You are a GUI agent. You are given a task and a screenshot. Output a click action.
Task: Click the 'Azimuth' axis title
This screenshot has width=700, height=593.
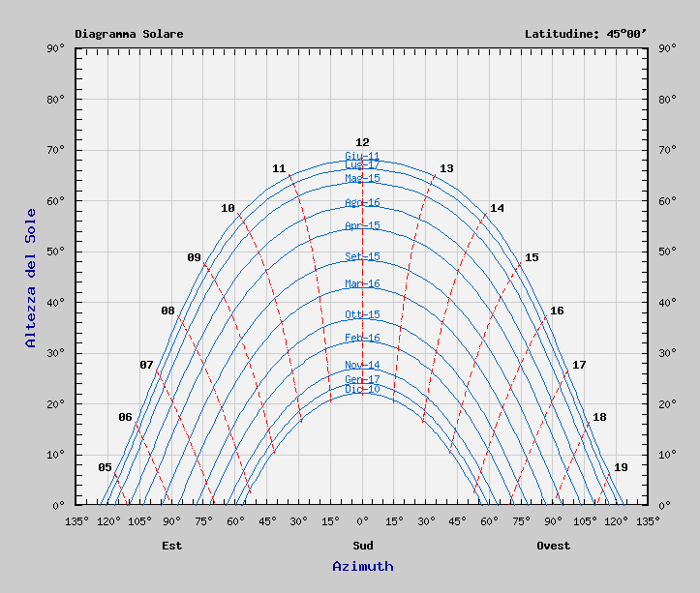click(363, 566)
